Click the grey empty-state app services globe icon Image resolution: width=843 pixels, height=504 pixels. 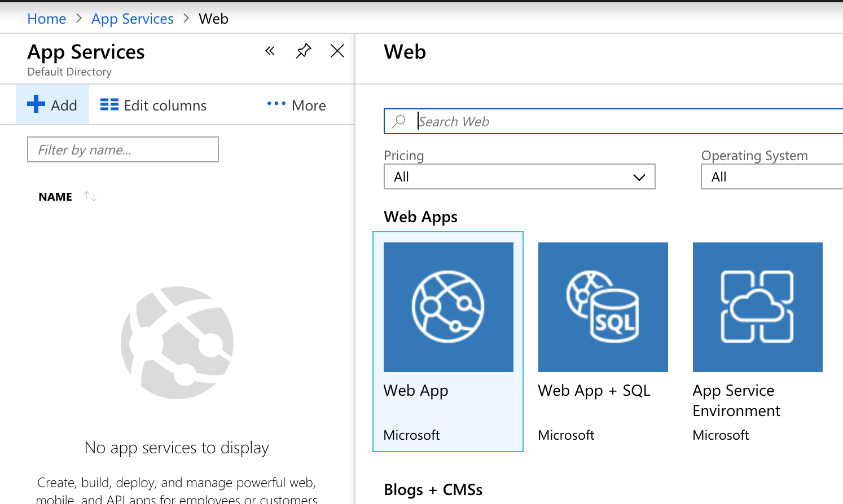pyautogui.click(x=177, y=343)
